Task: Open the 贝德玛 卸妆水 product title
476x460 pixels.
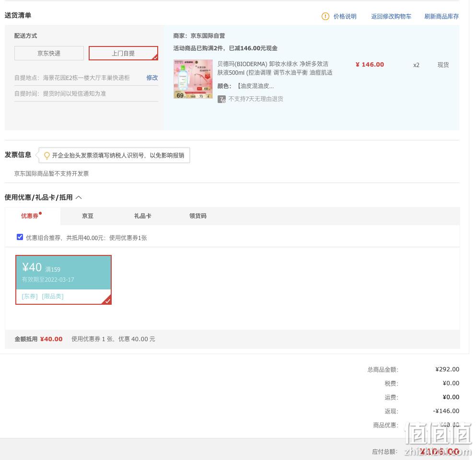Action: coord(275,68)
